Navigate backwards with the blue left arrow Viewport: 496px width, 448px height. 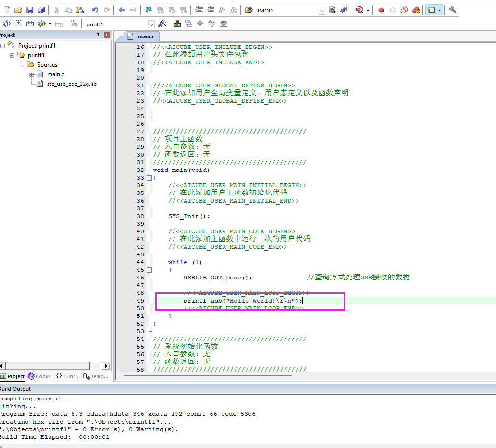(122, 11)
